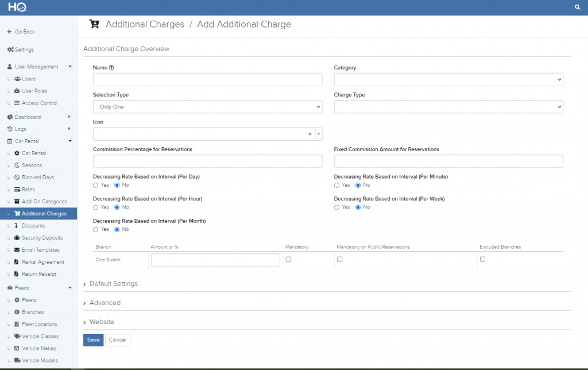Open the Icon picker dropdown arrow
The height and width of the screenshot is (370, 588).
click(x=318, y=134)
